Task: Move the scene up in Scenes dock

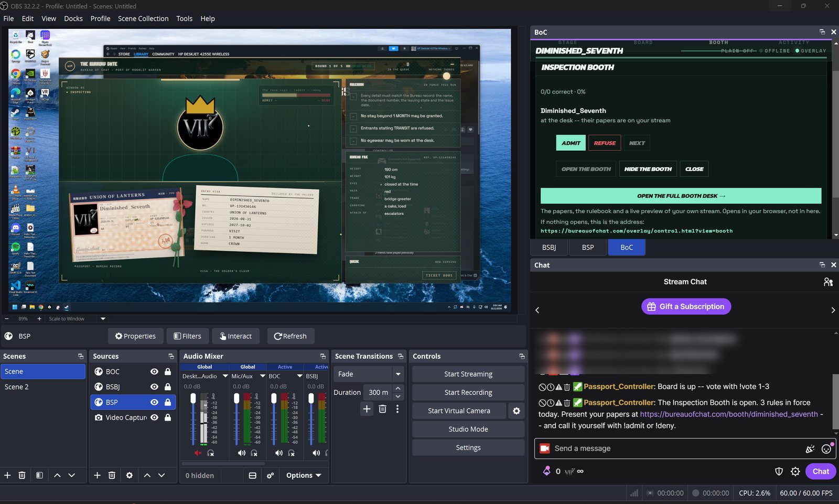Action: pyautogui.click(x=57, y=475)
